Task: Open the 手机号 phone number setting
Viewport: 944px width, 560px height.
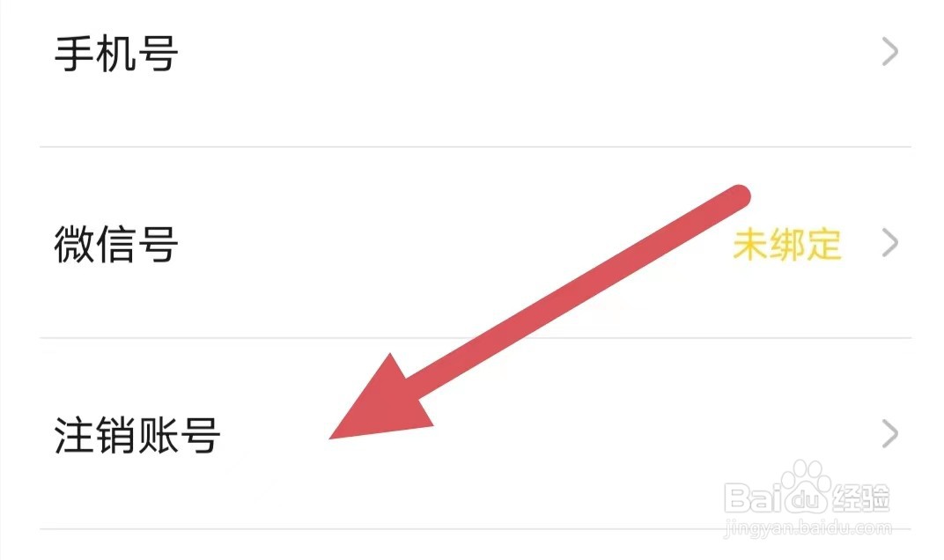Action: (476, 53)
